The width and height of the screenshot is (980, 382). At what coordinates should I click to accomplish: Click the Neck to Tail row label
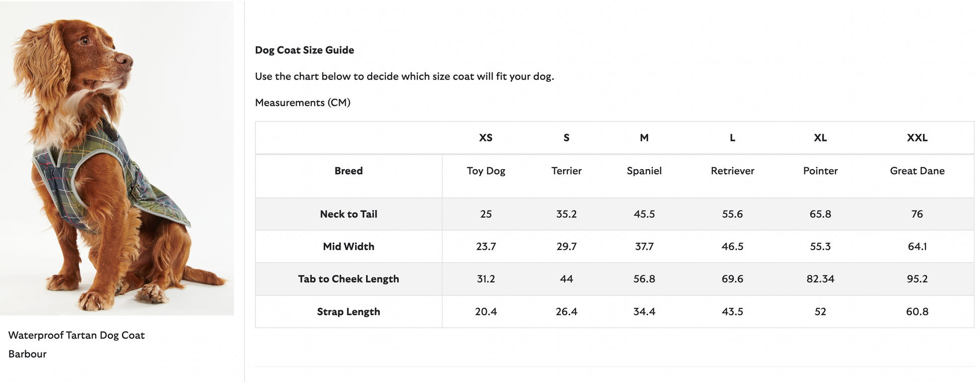click(x=348, y=214)
